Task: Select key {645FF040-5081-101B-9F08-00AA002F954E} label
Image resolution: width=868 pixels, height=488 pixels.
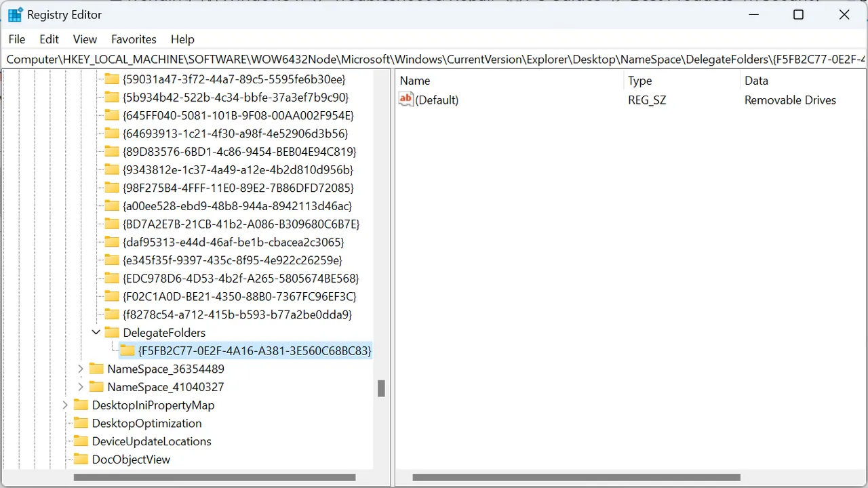Action: pyautogui.click(x=238, y=115)
